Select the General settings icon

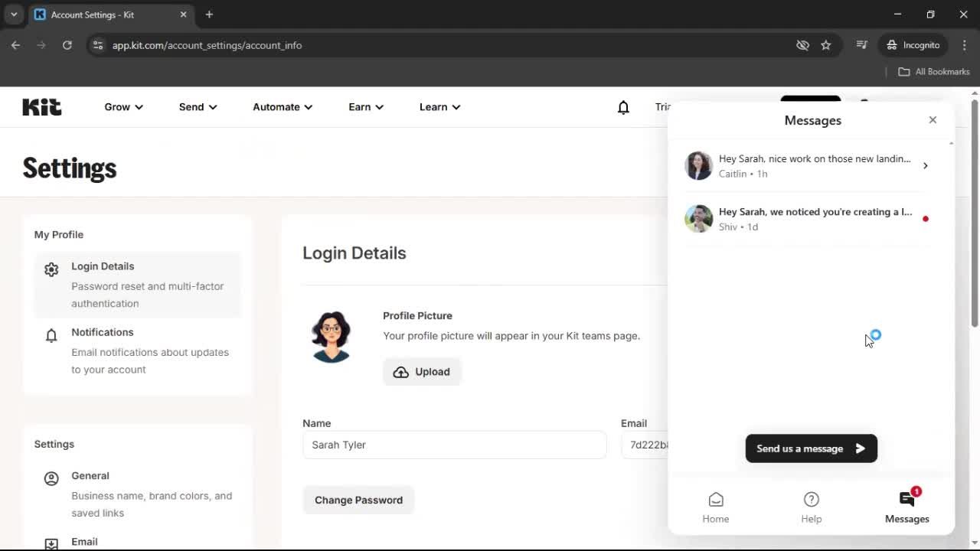[x=51, y=478]
